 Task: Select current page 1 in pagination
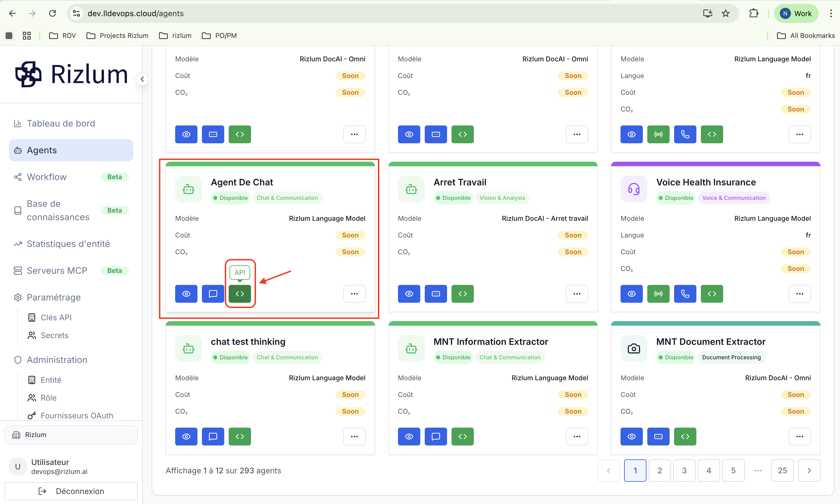click(635, 470)
